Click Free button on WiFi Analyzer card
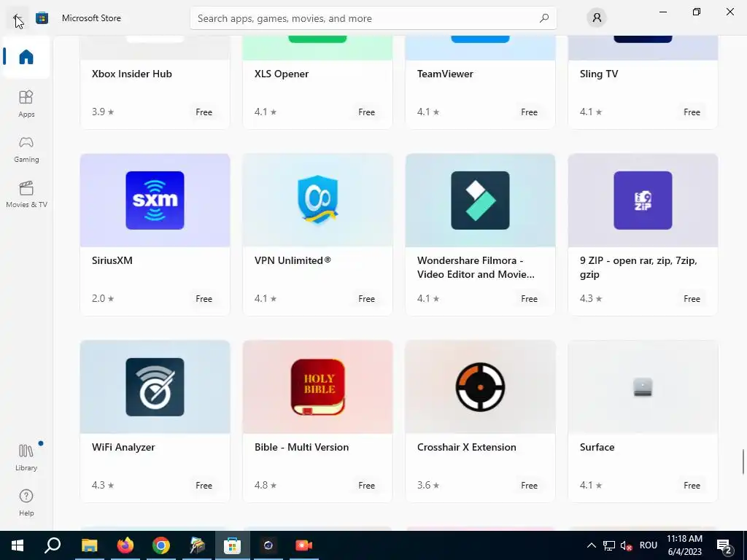747x560 pixels. [204, 485]
